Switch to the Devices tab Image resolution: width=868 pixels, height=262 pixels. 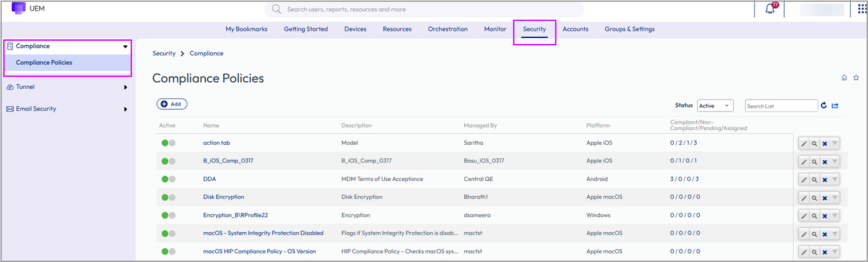355,29
